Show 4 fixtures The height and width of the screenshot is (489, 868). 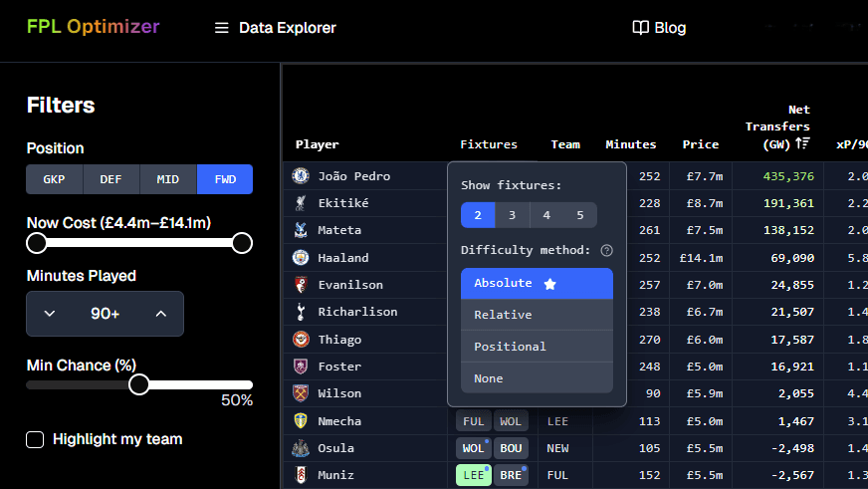(x=546, y=215)
